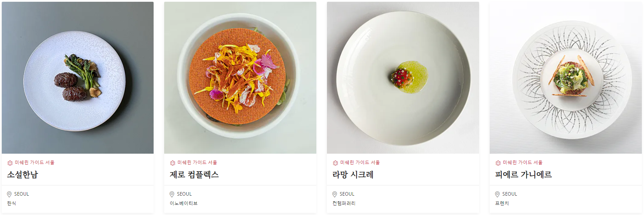Select the 라망 시크레 white plate photo
The width and height of the screenshot is (644, 215).
click(403, 78)
